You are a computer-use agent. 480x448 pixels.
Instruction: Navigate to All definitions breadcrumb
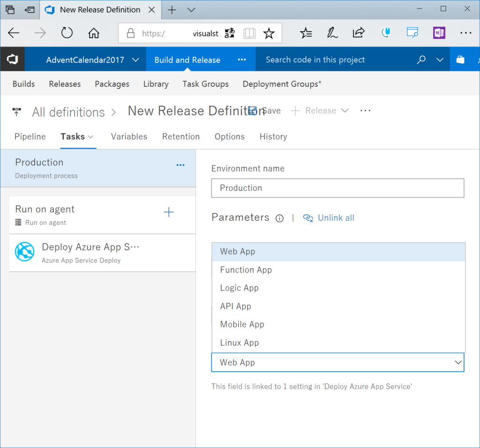click(68, 112)
